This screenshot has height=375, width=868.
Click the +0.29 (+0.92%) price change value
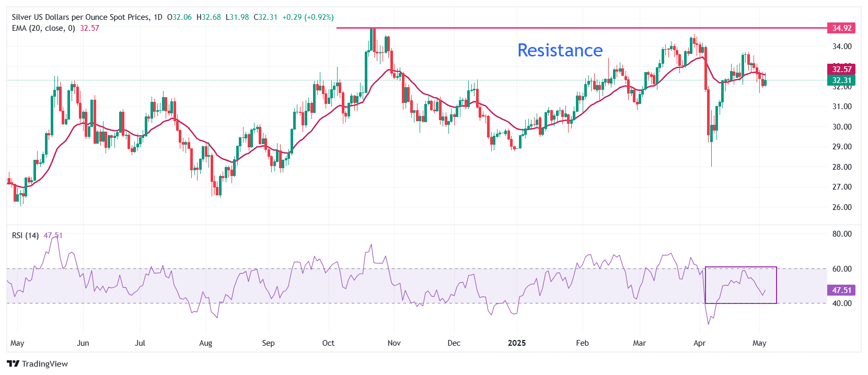tap(308, 17)
